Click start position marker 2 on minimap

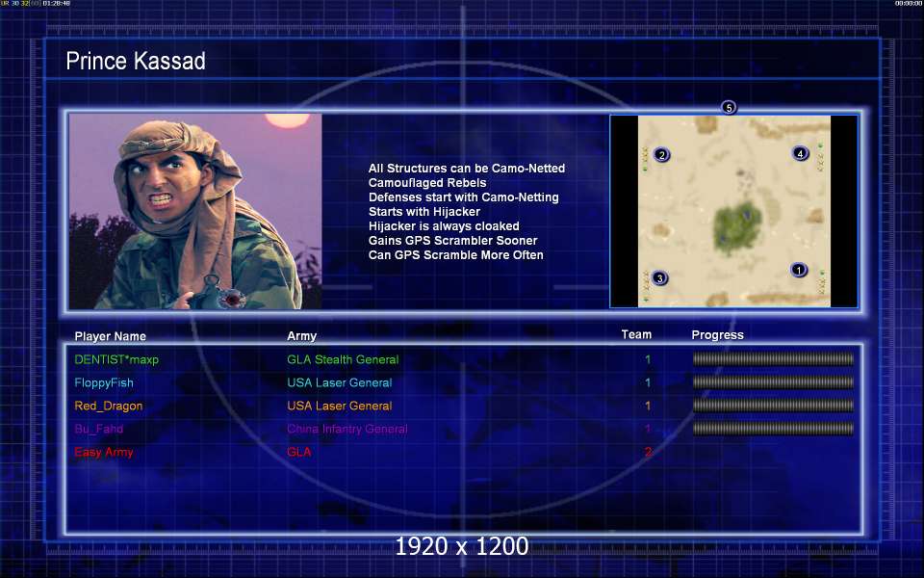(x=662, y=155)
